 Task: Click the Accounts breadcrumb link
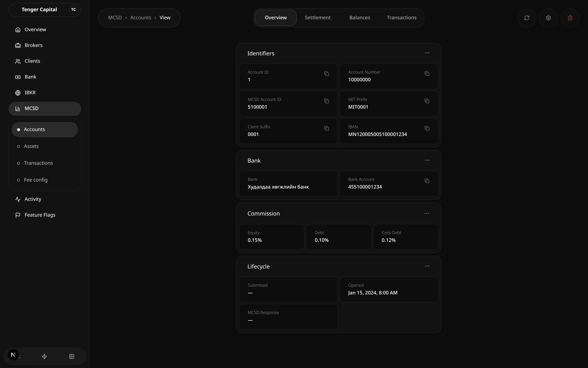click(x=141, y=18)
